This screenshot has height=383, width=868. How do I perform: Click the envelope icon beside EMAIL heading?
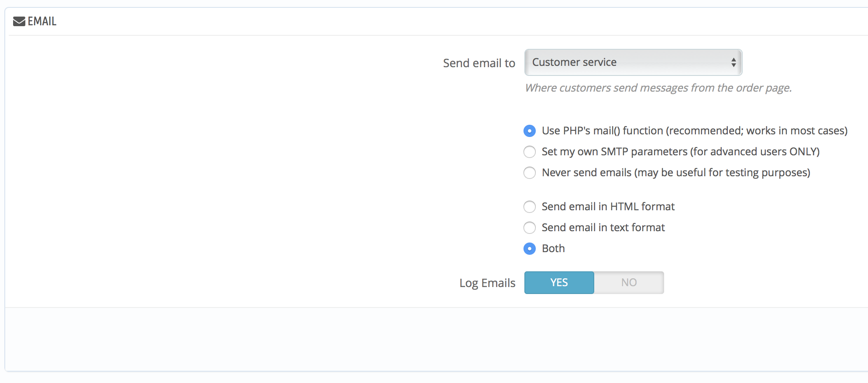pos(19,21)
